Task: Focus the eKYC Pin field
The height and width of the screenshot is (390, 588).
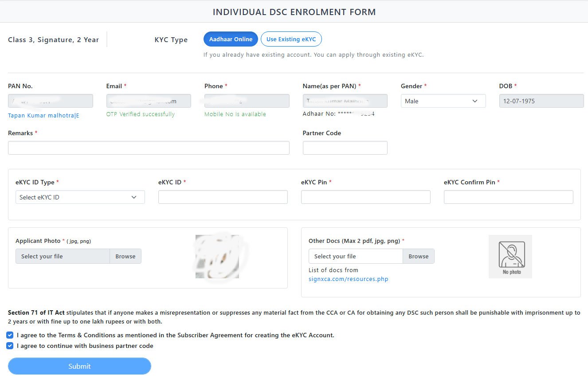Action: [x=365, y=197]
